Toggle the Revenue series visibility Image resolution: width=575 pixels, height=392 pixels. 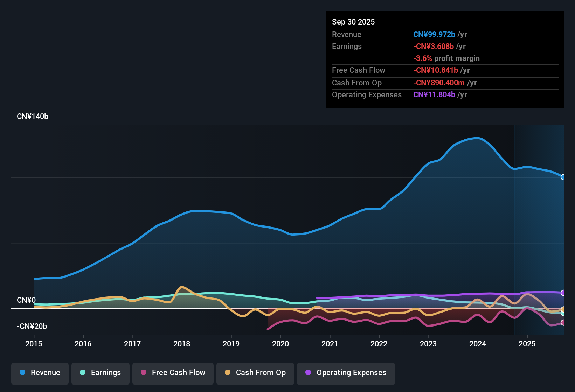(40, 373)
